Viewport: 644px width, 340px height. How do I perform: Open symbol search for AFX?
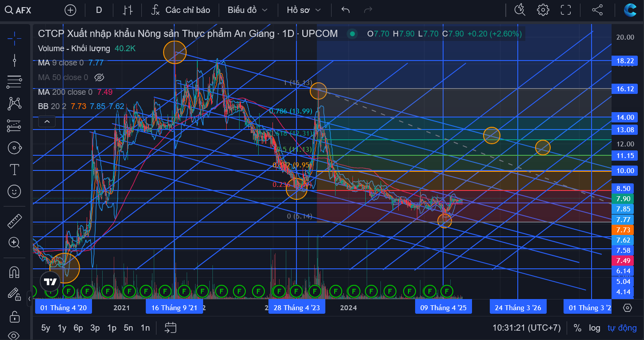click(x=19, y=10)
